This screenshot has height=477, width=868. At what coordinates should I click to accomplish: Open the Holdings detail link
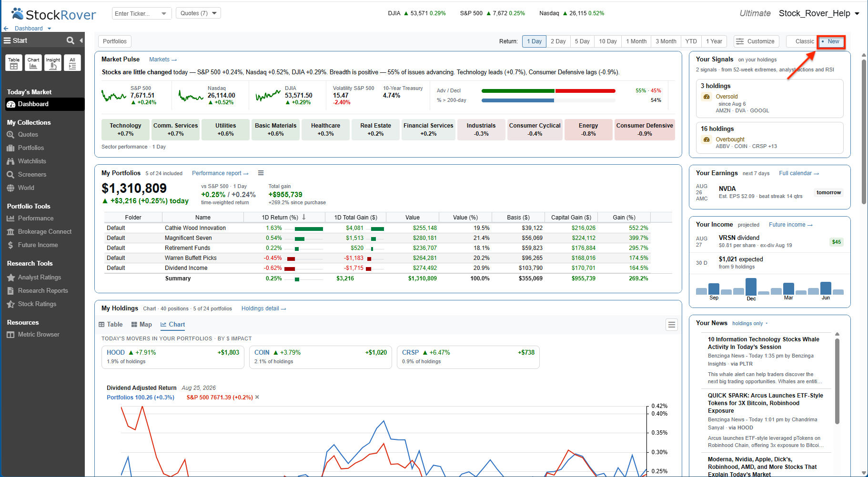pos(263,308)
